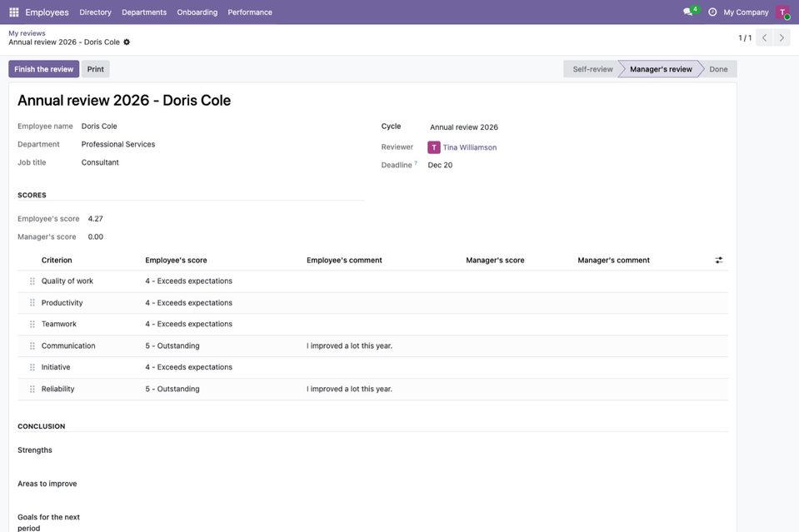Select the Done stage in status bar
The image size is (799, 532).
click(x=718, y=69)
